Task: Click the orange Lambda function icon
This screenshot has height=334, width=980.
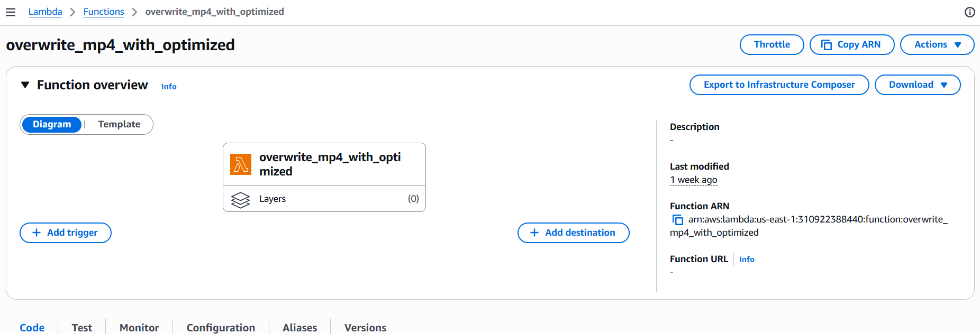Action: (x=241, y=164)
